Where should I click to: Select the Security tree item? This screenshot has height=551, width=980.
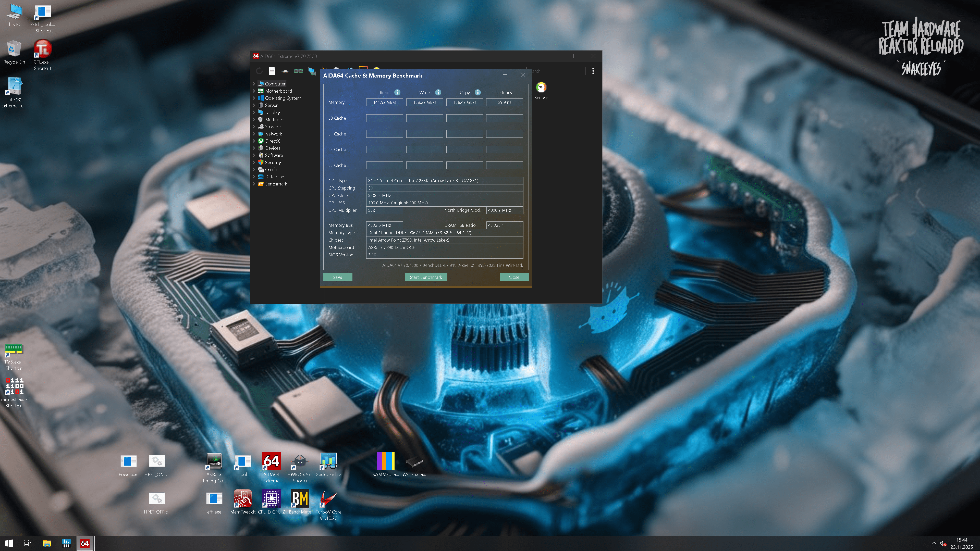click(273, 162)
